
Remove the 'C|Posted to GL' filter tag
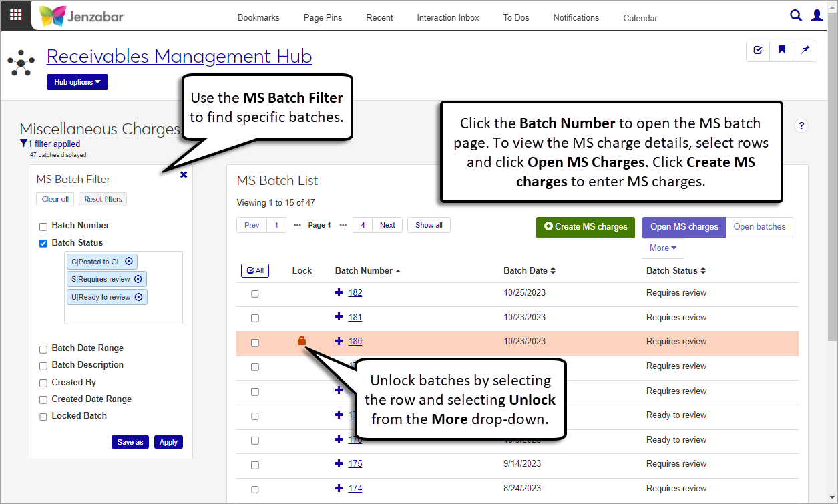click(x=129, y=262)
